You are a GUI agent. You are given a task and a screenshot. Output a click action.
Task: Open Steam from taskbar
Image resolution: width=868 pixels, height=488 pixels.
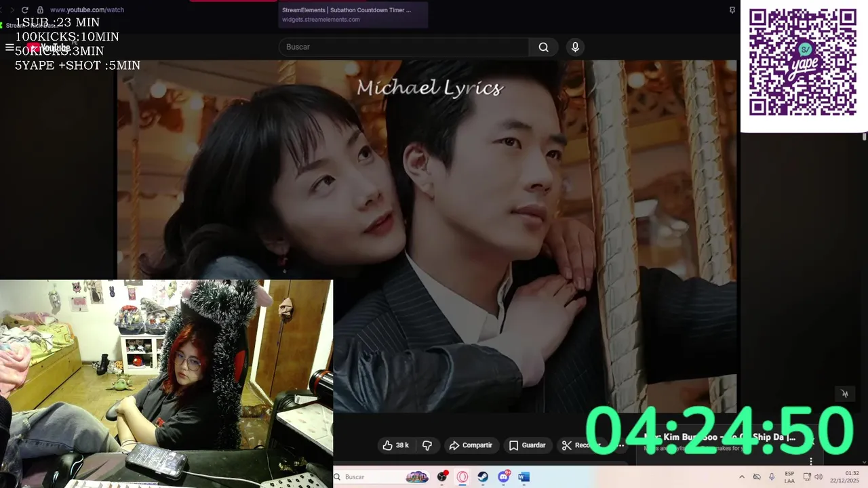click(x=483, y=477)
